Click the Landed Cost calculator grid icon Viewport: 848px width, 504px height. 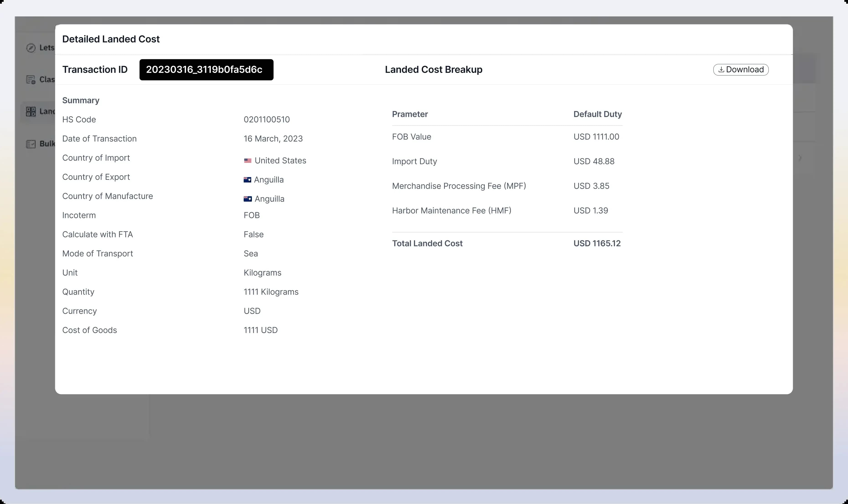31,111
